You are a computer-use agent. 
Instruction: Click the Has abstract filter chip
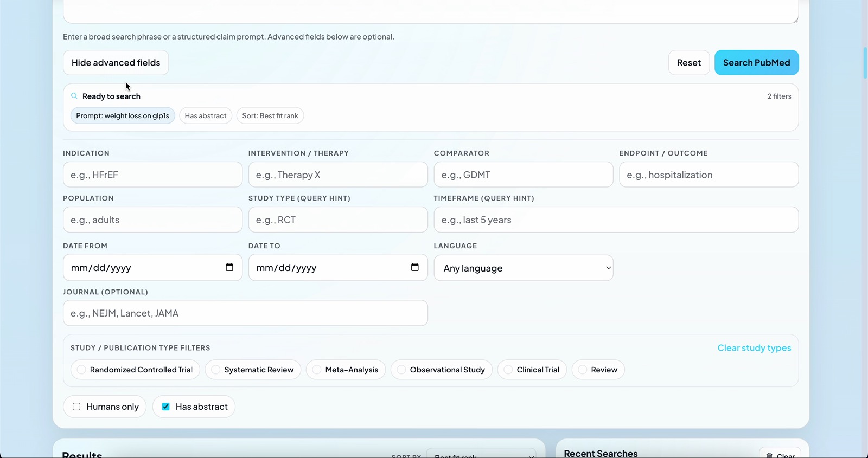pos(206,115)
